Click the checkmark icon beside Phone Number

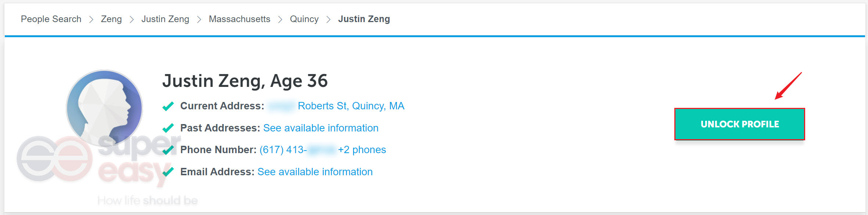coord(168,150)
